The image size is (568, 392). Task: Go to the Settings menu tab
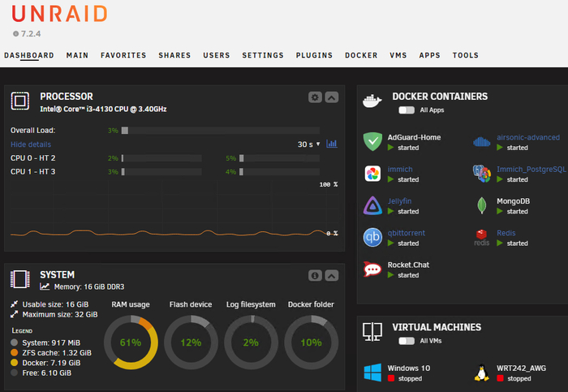[263, 55]
